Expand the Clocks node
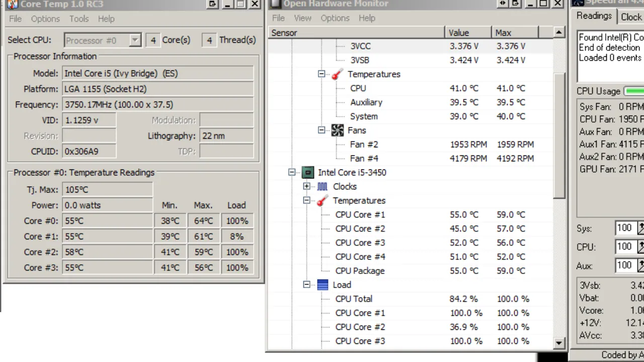This screenshot has width=644, height=362. (306, 187)
